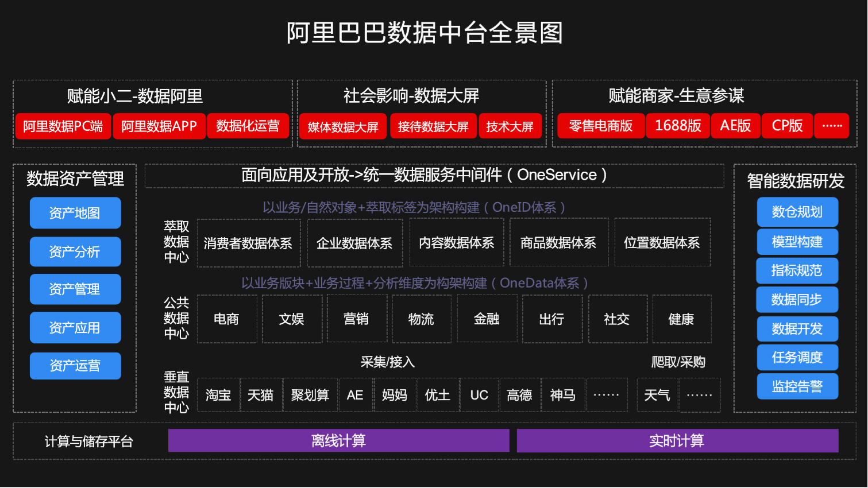
Task: Click the 实时计算 bar
Action: point(678,440)
